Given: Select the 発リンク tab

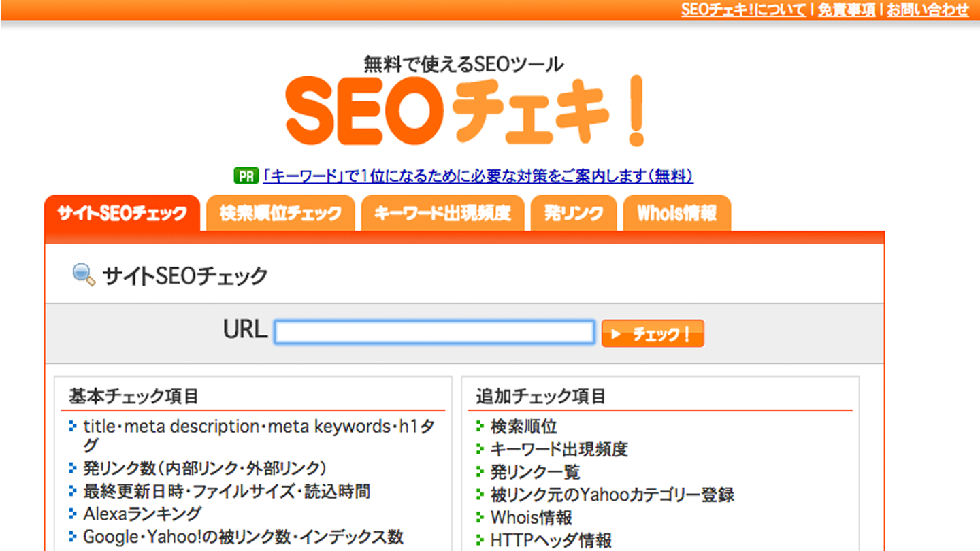Looking at the screenshot, I should tap(574, 214).
